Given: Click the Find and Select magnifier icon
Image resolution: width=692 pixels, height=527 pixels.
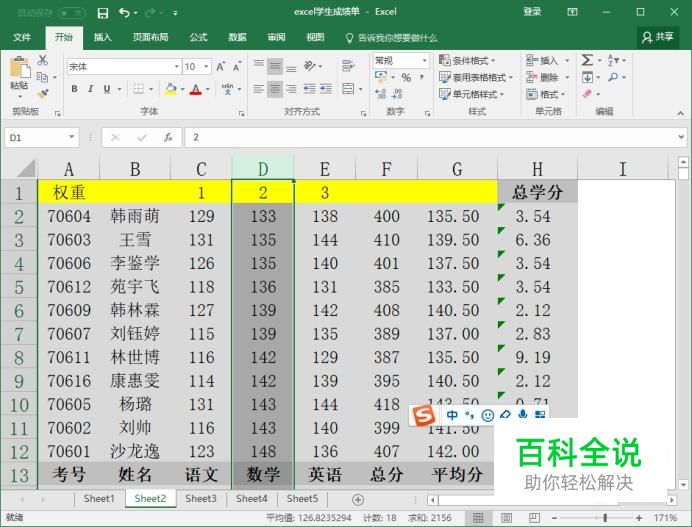Looking at the screenshot, I should [613, 77].
